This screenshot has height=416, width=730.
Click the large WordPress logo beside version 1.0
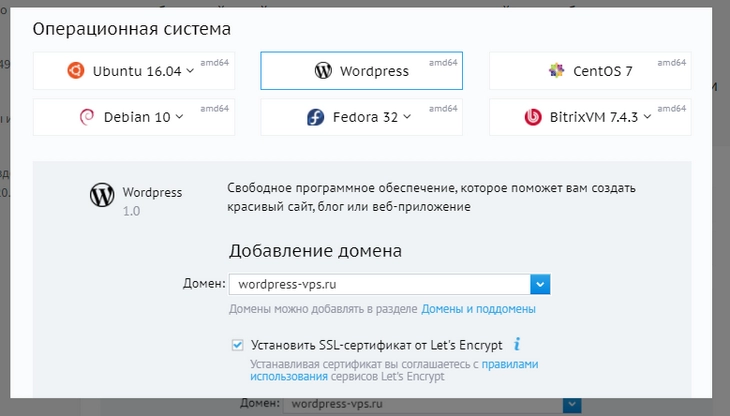pyautogui.click(x=102, y=195)
